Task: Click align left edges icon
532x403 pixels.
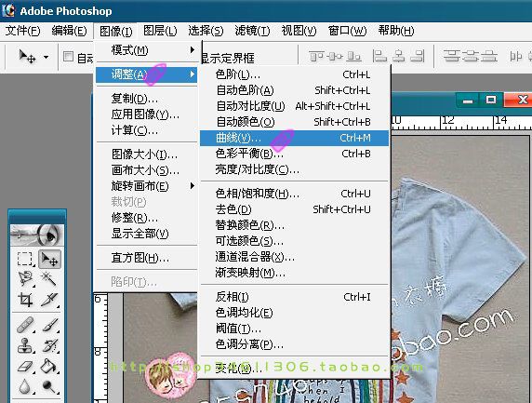Action: point(379,56)
